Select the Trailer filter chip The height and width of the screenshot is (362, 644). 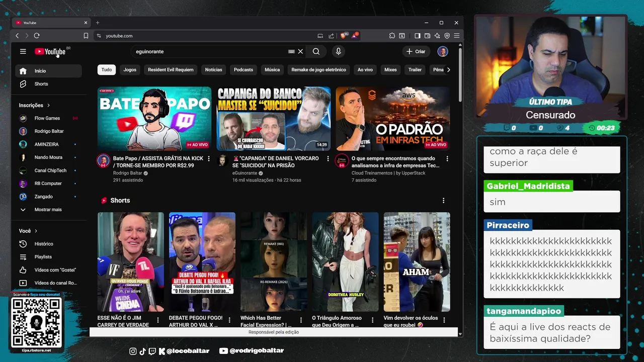click(415, 69)
